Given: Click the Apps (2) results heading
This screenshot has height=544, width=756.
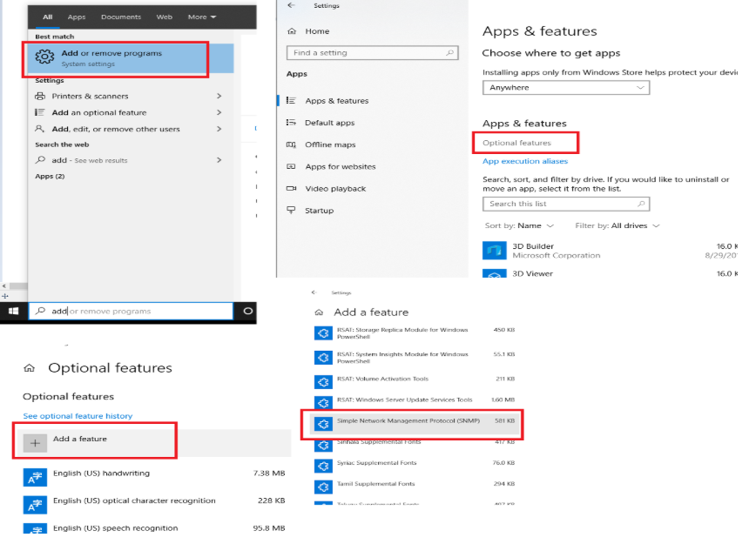Looking at the screenshot, I should tap(50, 177).
